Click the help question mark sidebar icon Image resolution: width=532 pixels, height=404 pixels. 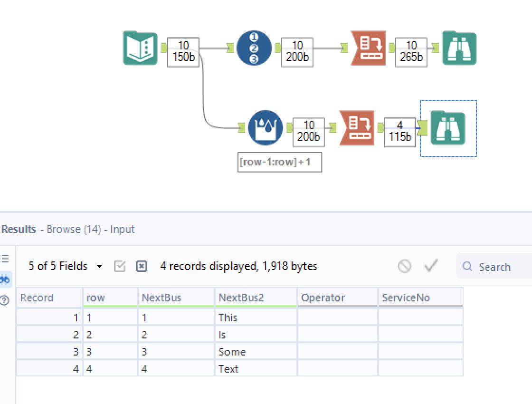pyautogui.click(x=5, y=300)
